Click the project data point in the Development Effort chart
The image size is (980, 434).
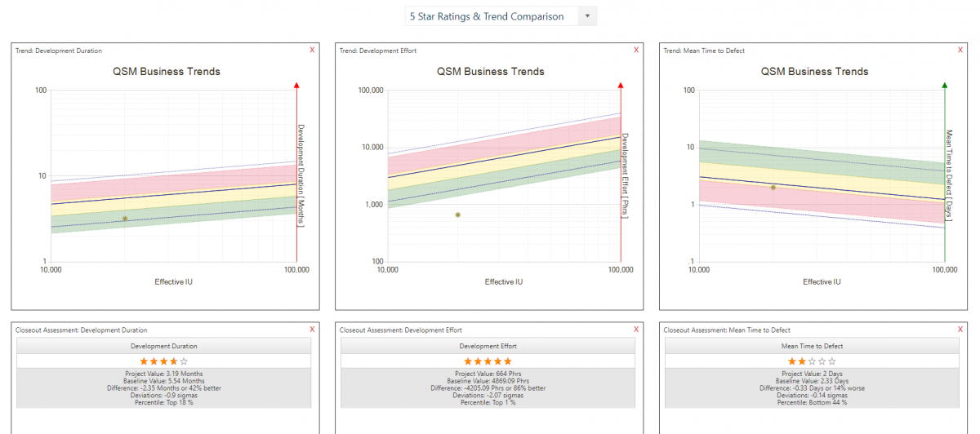pos(458,215)
